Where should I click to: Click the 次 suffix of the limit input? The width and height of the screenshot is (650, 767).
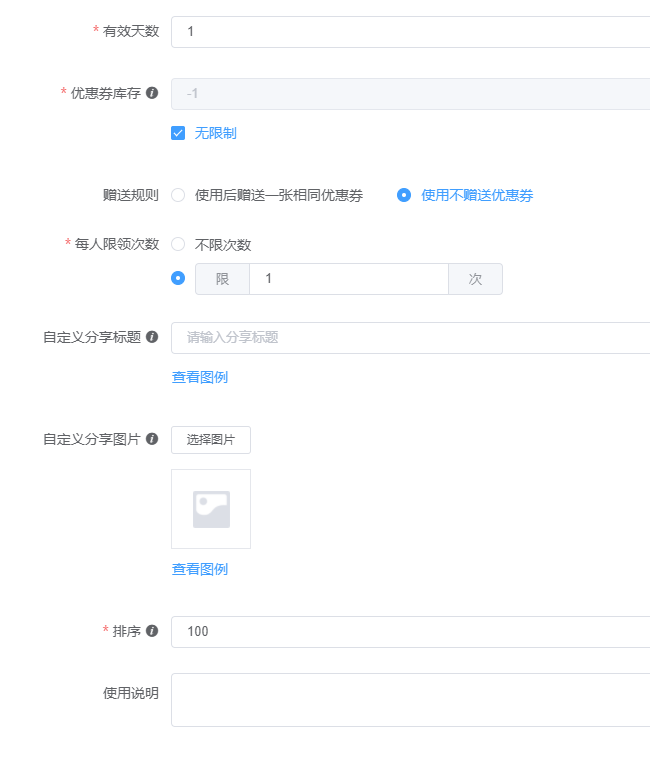475,279
